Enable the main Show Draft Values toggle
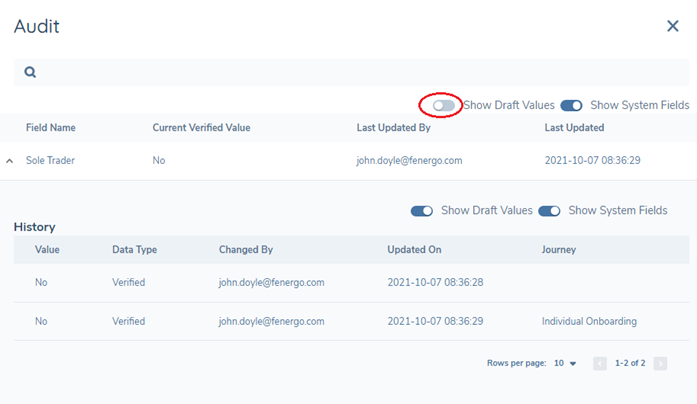The image size is (697, 404). point(444,105)
